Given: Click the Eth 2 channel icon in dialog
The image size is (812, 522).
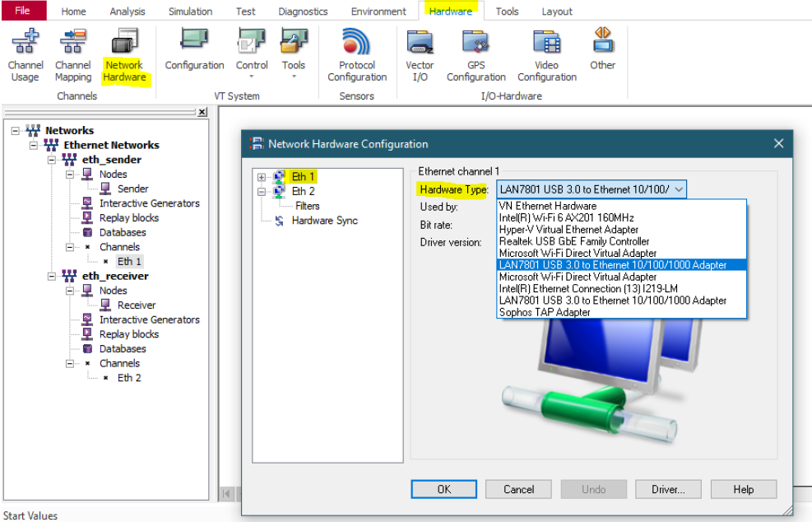Looking at the screenshot, I should (279, 191).
